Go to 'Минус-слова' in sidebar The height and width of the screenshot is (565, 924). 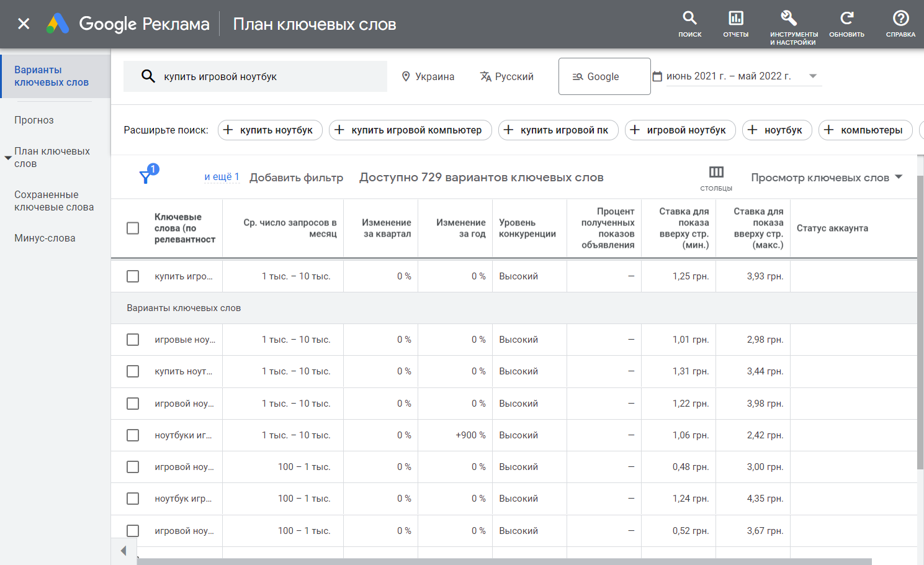point(45,238)
